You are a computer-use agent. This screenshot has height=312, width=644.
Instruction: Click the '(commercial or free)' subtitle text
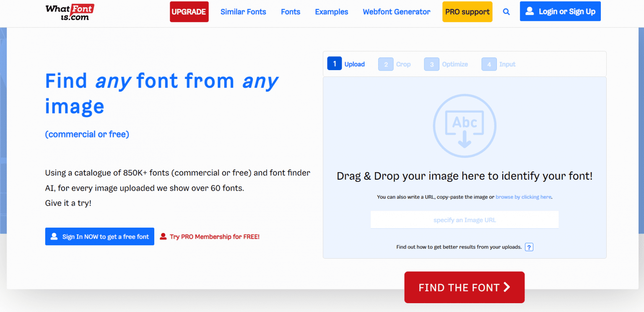87,134
